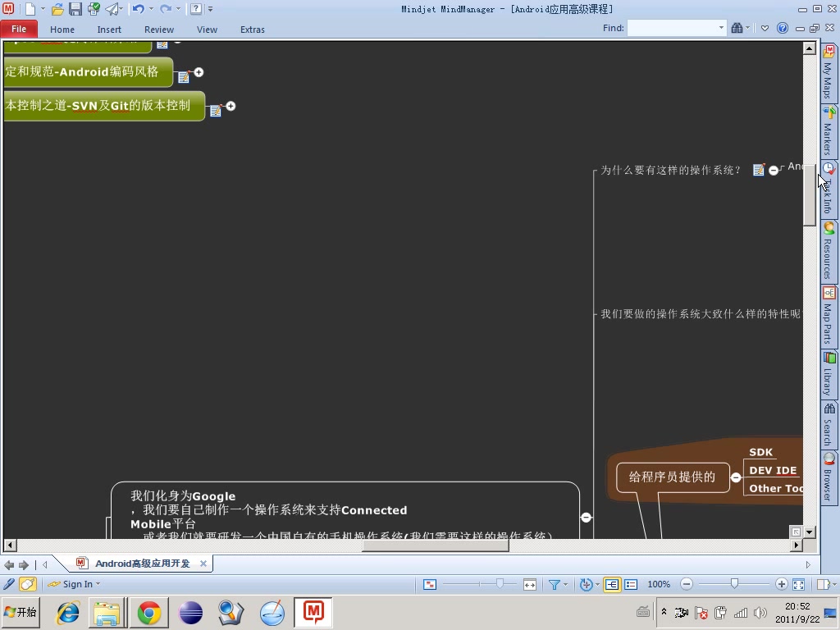This screenshot has width=840, height=630.
Task: Open the filter dropdown in status bar
Action: point(566,584)
